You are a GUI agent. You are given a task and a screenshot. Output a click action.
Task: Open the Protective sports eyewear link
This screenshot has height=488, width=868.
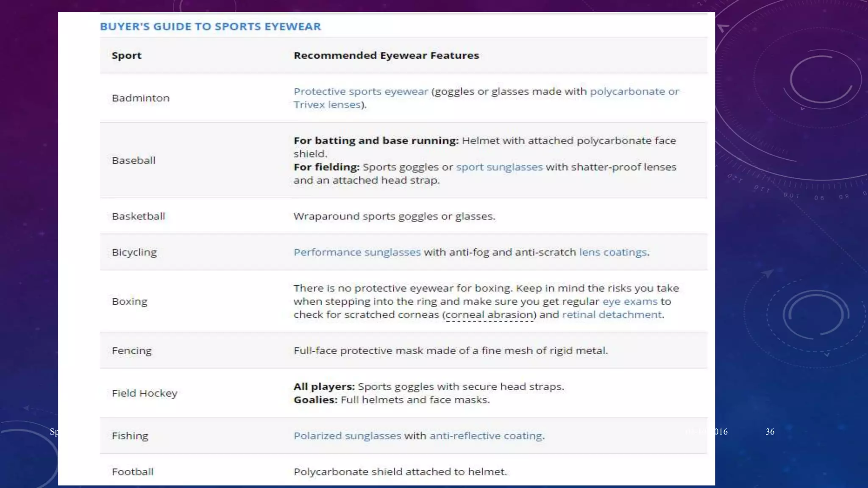click(361, 91)
